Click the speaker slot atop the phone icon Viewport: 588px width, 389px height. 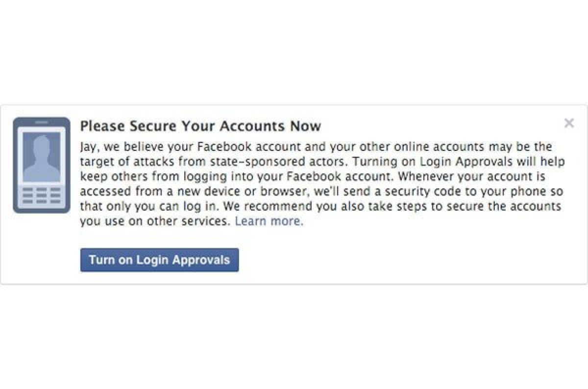pos(42,122)
